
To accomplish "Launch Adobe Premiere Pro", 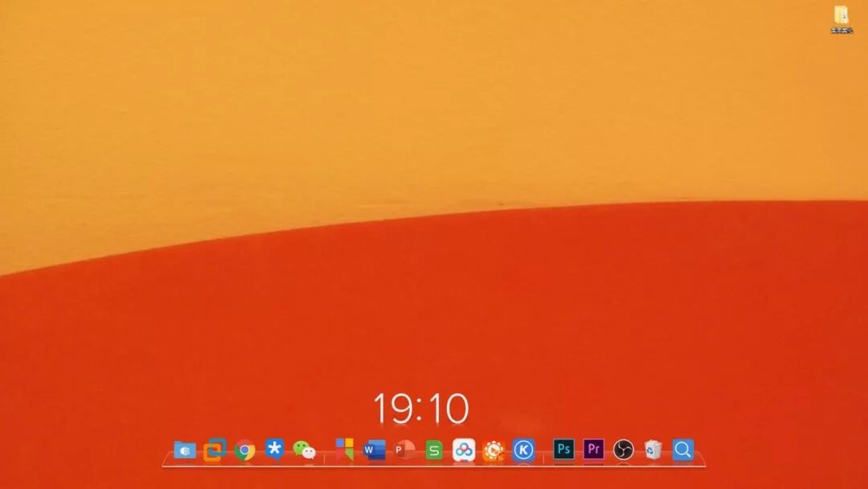I will [x=593, y=450].
